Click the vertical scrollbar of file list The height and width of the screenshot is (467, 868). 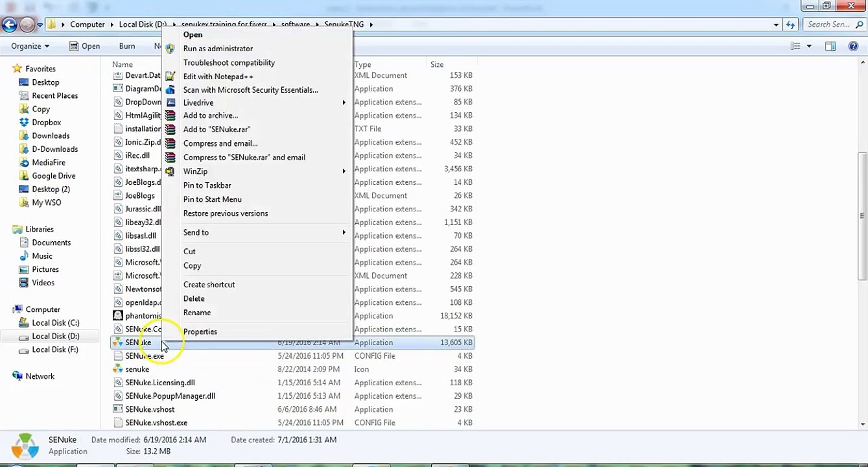click(x=862, y=216)
